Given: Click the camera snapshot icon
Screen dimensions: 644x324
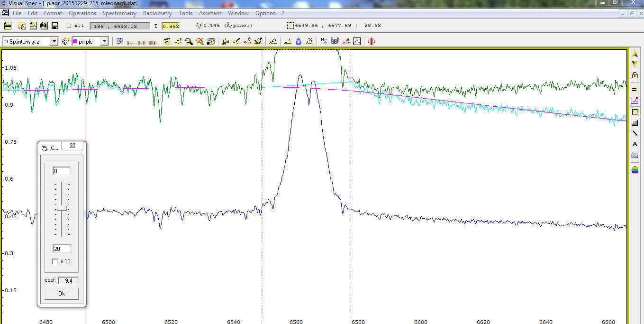Looking at the screenshot, I should (635, 155).
